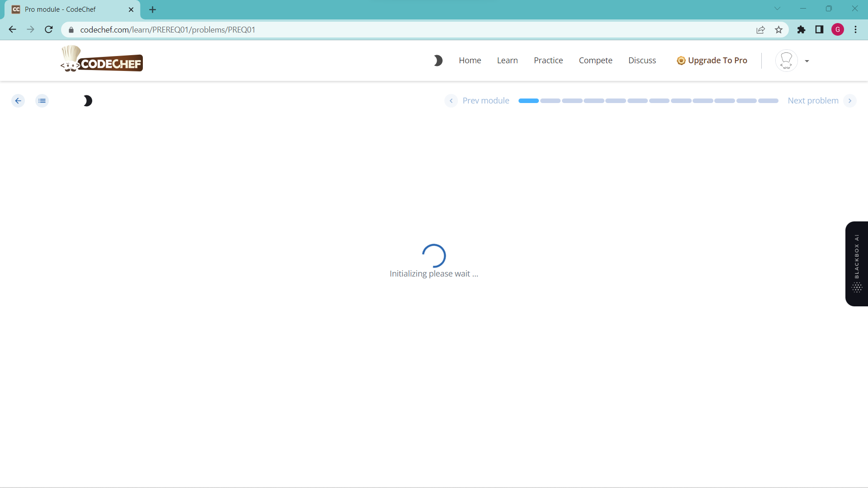Open the Learn menu
This screenshot has height=488, width=868.
pos(507,61)
